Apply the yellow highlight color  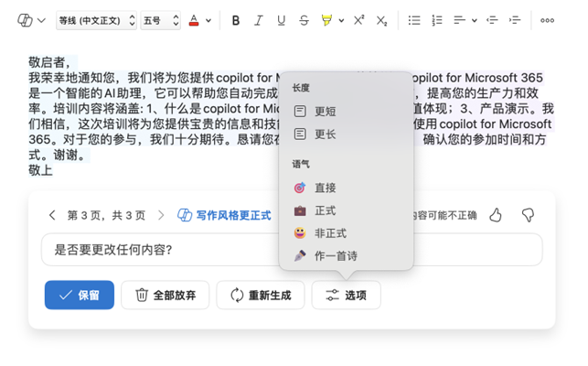click(x=326, y=20)
